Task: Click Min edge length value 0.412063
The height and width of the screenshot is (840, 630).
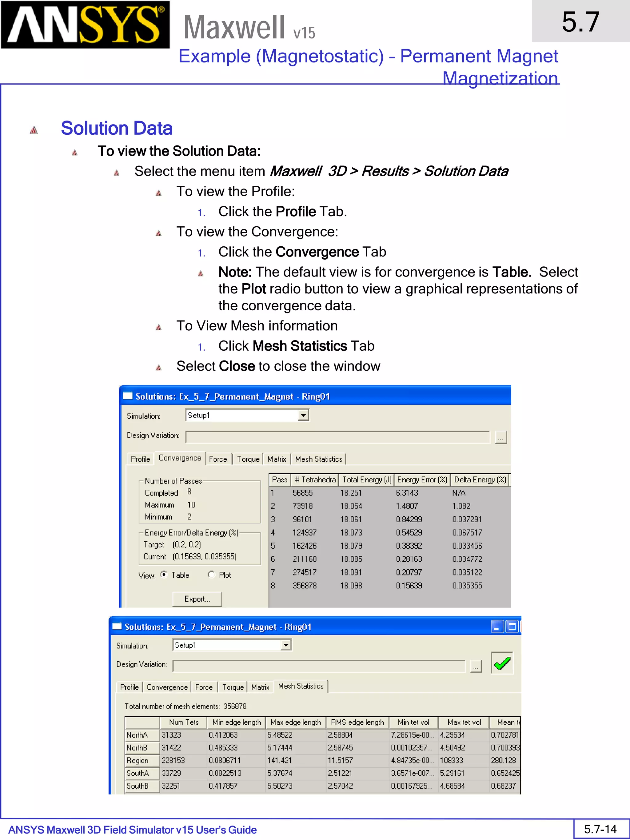Action: [223, 735]
